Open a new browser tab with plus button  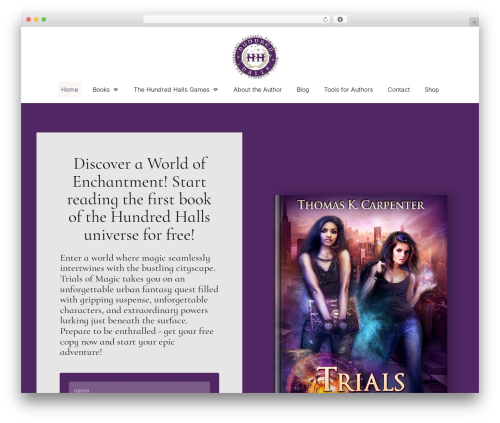(474, 22)
